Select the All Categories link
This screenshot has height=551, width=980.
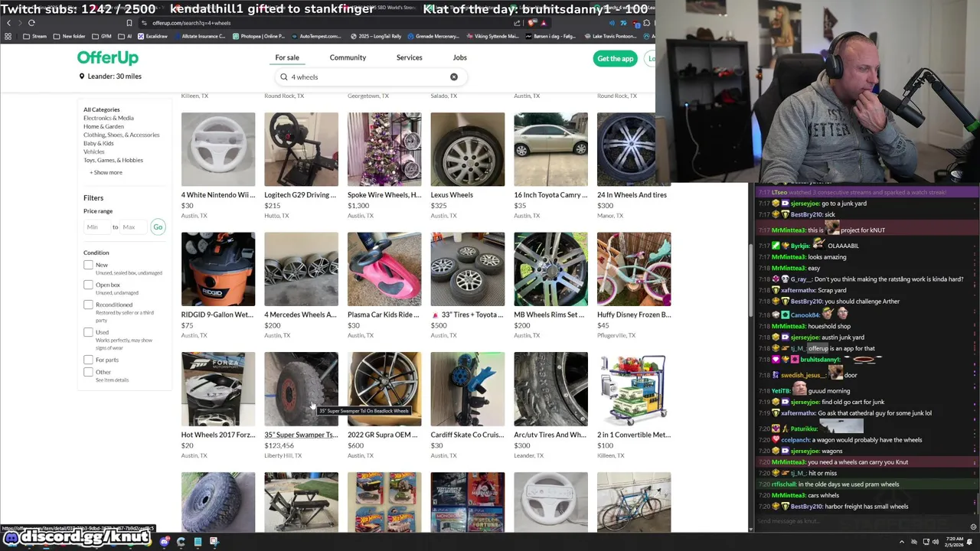(101, 109)
